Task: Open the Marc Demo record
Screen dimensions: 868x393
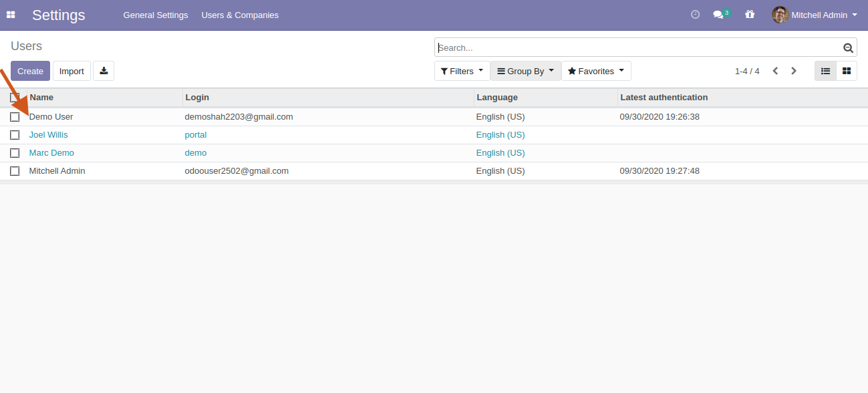Action: (x=51, y=153)
